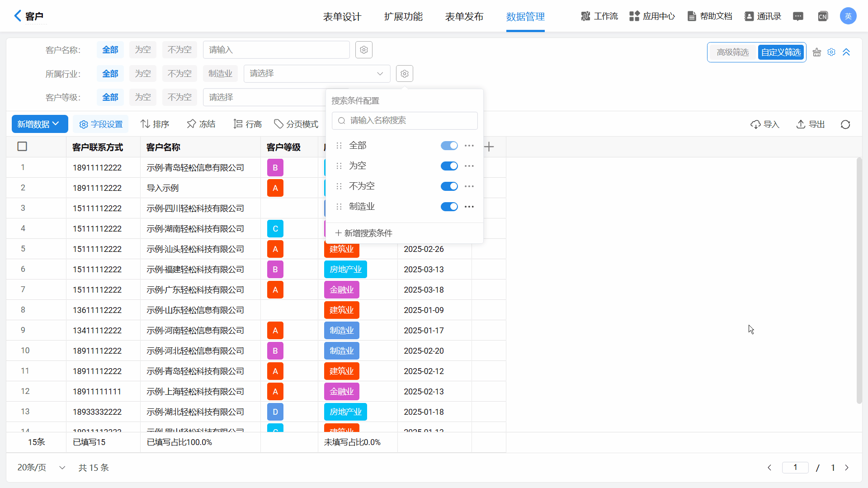The image size is (868, 488).
Task: Click the 导入 cloud import icon
Action: pyautogui.click(x=755, y=124)
